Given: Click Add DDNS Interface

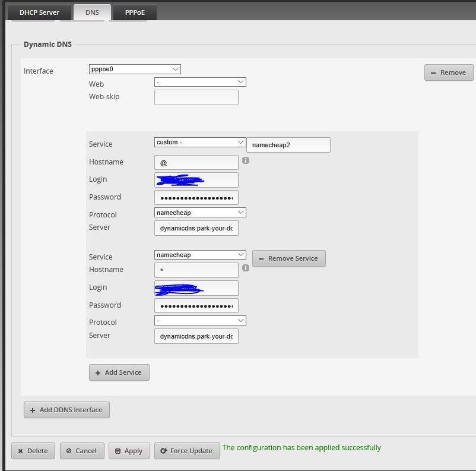Looking at the screenshot, I should pos(66,410).
